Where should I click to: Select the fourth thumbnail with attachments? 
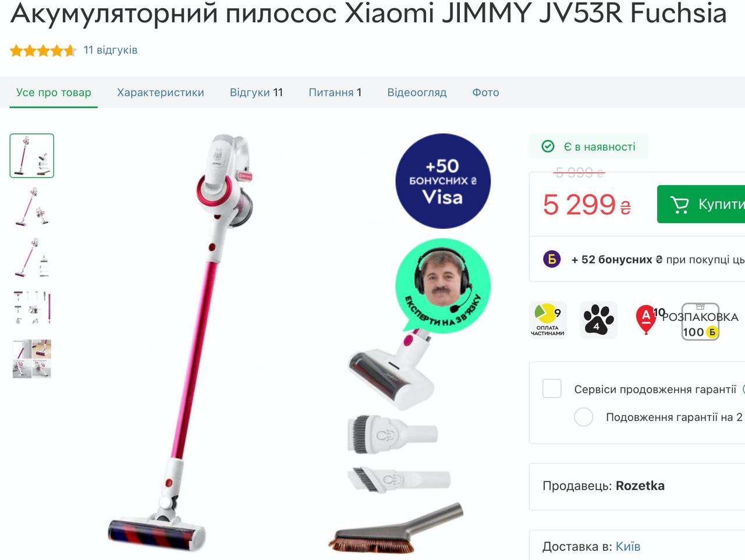pyautogui.click(x=32, y=308)
